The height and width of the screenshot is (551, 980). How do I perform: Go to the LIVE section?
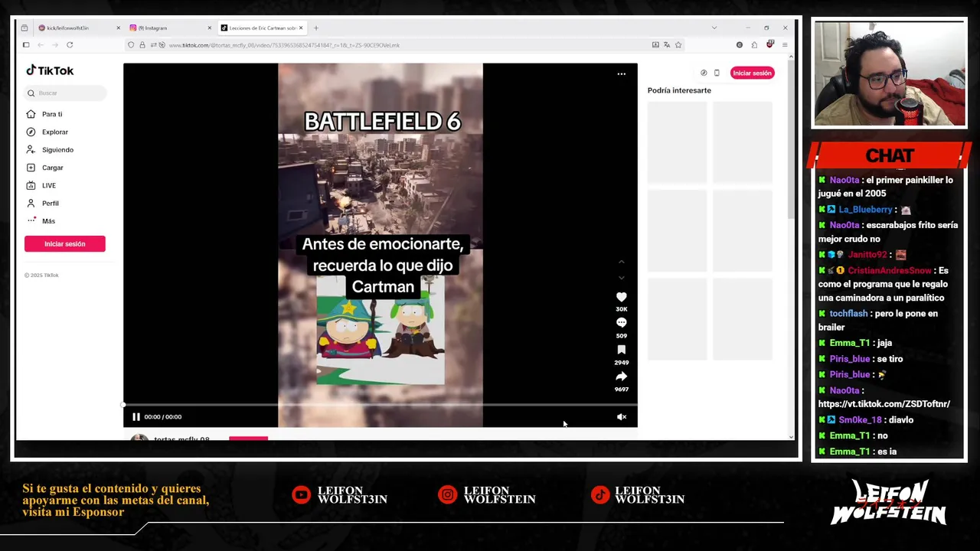tap(41, 185)
